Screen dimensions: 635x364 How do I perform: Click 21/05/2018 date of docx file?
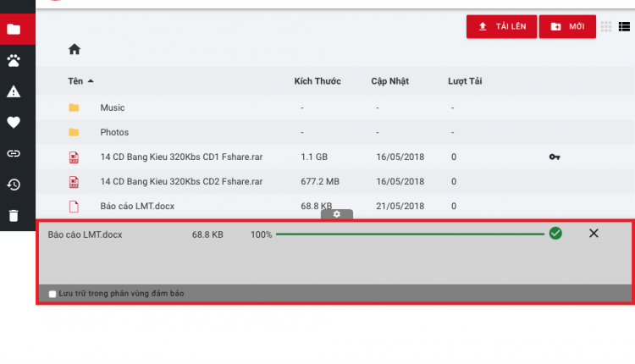pyautogui.click(x=400, y=206)
